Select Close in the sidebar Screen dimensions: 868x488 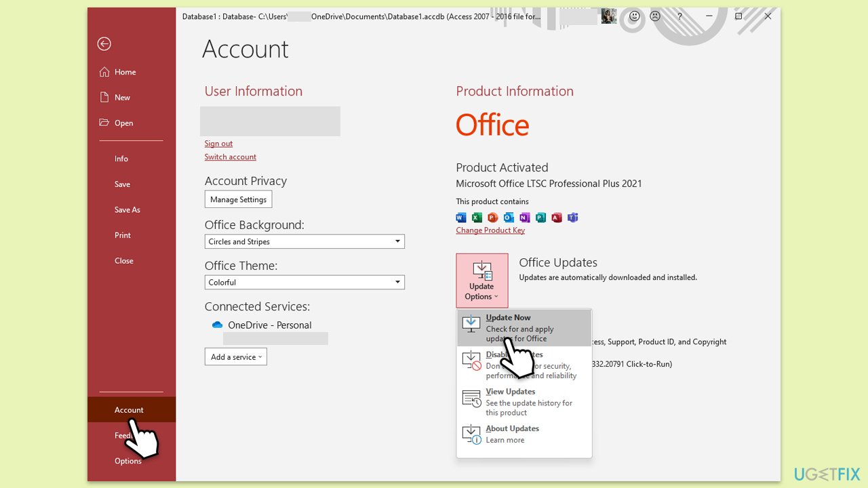132,261
